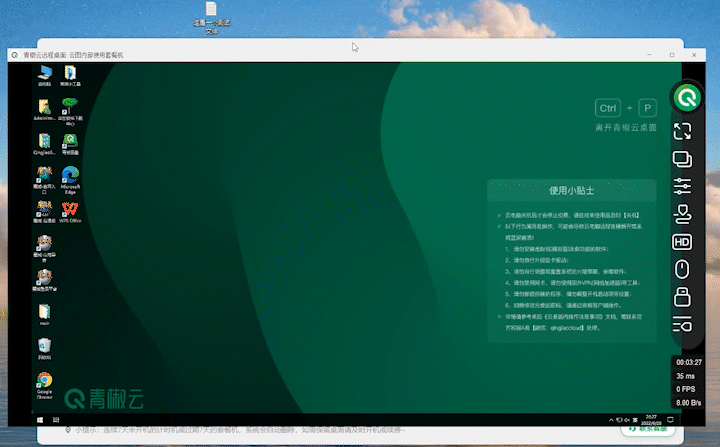
Task: Open the Recycle Bin
Action: click(45, 348)
